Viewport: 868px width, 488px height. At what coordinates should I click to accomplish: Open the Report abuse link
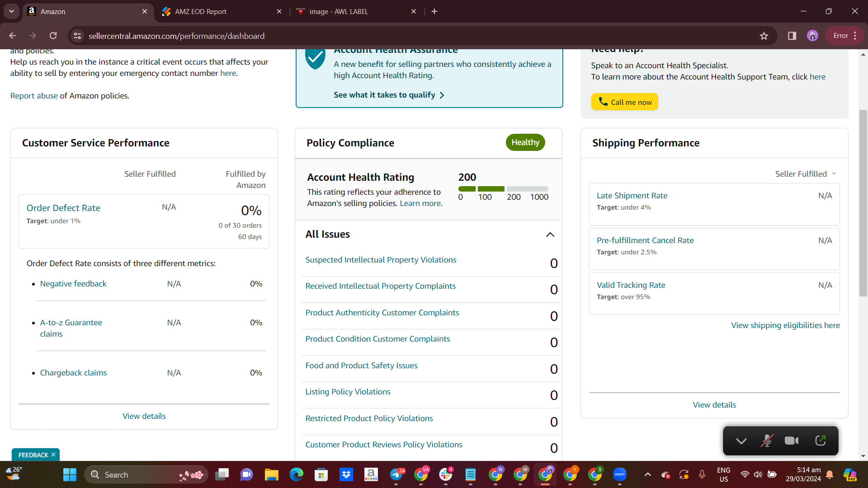tap(34, 96)
